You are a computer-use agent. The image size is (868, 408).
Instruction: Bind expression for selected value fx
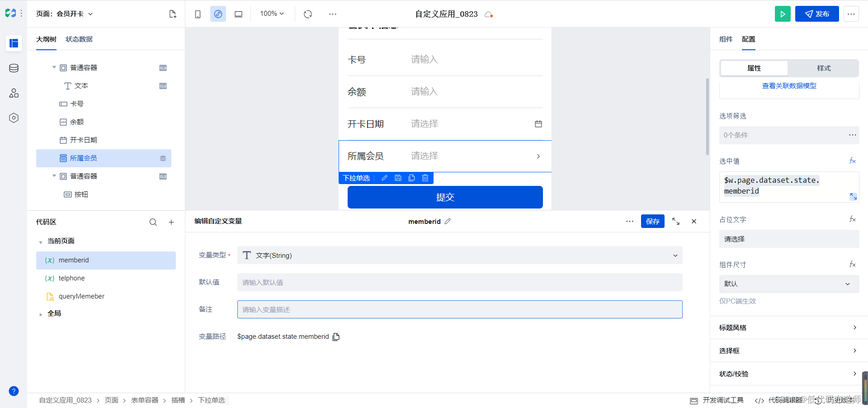pos(853,161)
